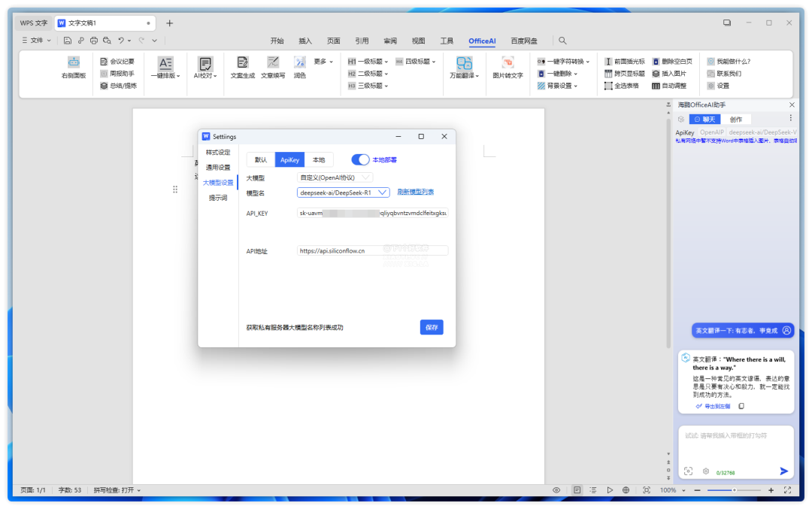The height and width of the screenshot is (509, 812).
Task: Click the API_KEY input field
Action: [372, 213]
